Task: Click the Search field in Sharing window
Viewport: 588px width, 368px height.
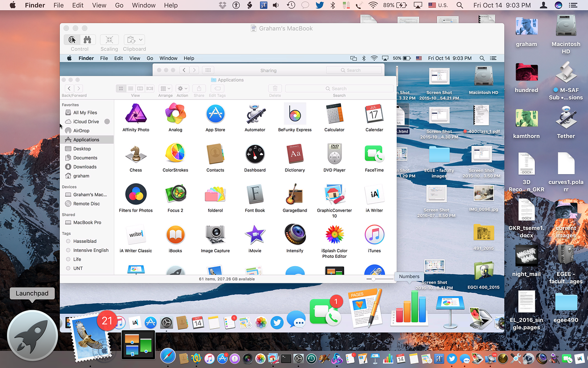Action: pos(354,70)
